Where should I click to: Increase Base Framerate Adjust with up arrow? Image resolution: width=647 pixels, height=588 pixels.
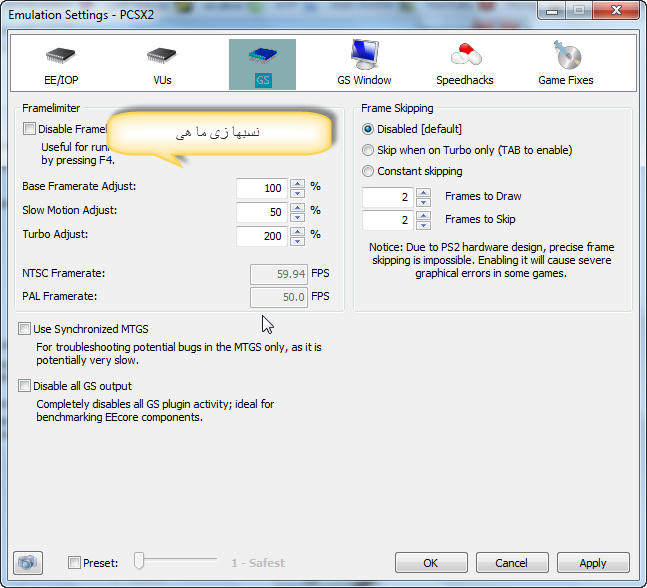tap(298, 183)
